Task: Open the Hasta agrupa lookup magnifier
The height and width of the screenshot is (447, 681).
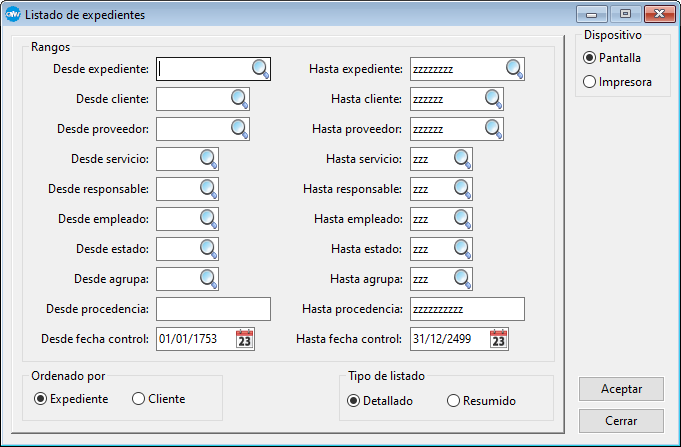Action: tap(462, 279)
